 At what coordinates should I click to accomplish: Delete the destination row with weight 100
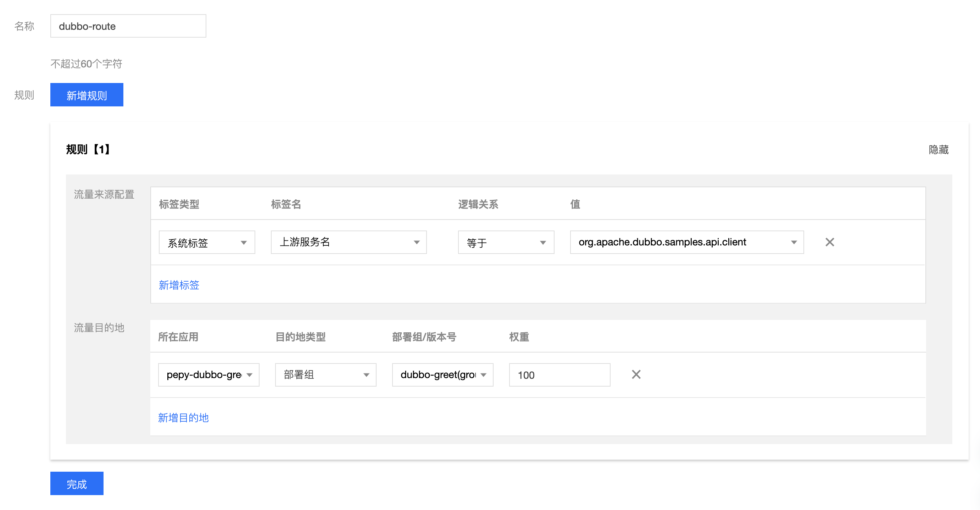pyautogui.click(x=636, y=375)
